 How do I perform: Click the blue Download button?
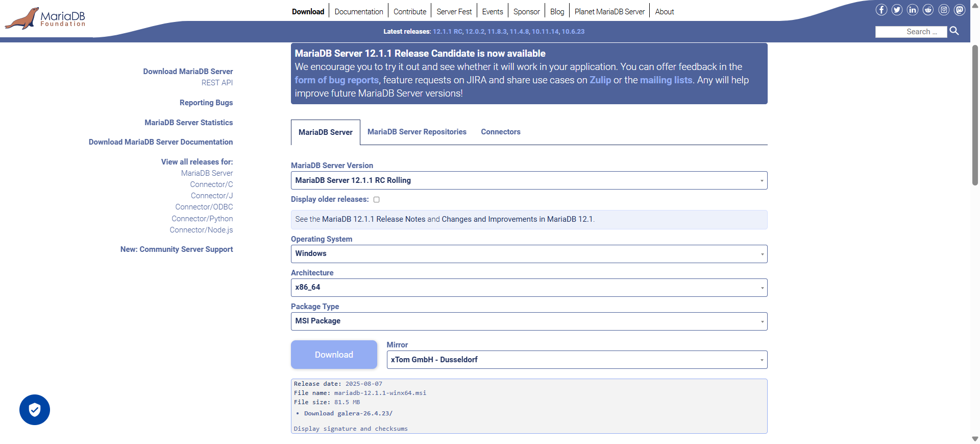334,355
